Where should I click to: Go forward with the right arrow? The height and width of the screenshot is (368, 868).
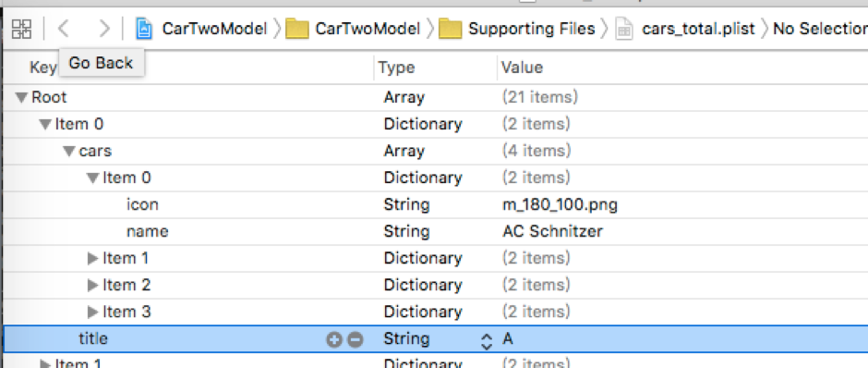pos(104,29)
